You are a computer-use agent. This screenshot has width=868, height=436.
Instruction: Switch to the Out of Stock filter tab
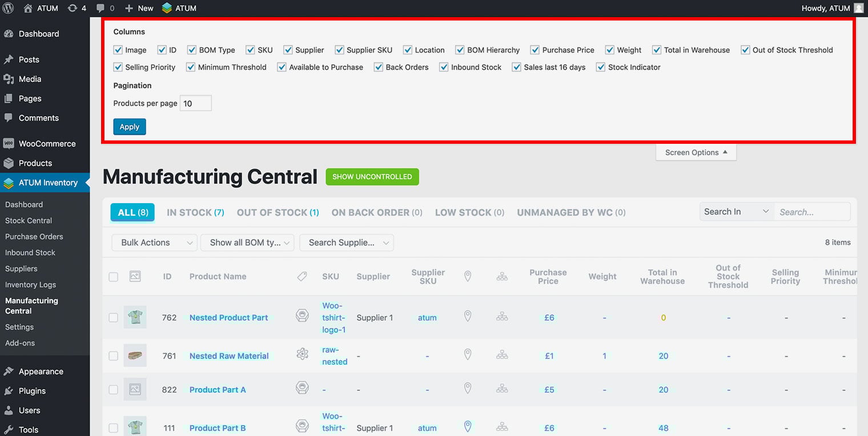(x=278, y=212)
